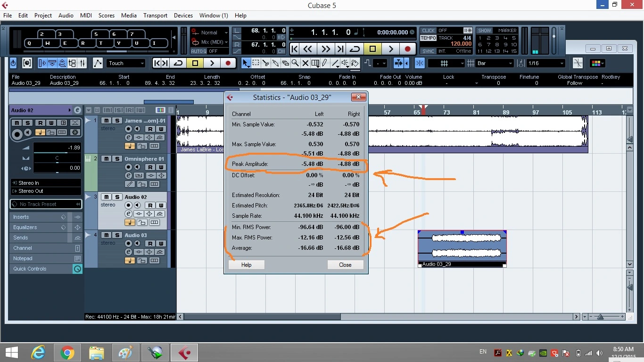Screen dimensions: 644x362
Task: Open the Bar grid type dropdown
Action: [495, 63]
